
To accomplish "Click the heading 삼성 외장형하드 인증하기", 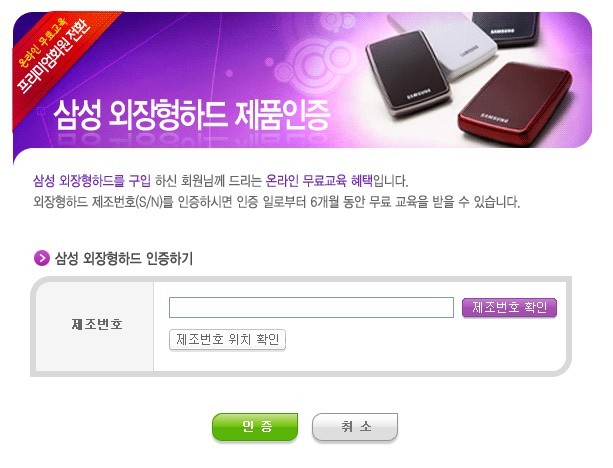I will [x=124, y=258].
